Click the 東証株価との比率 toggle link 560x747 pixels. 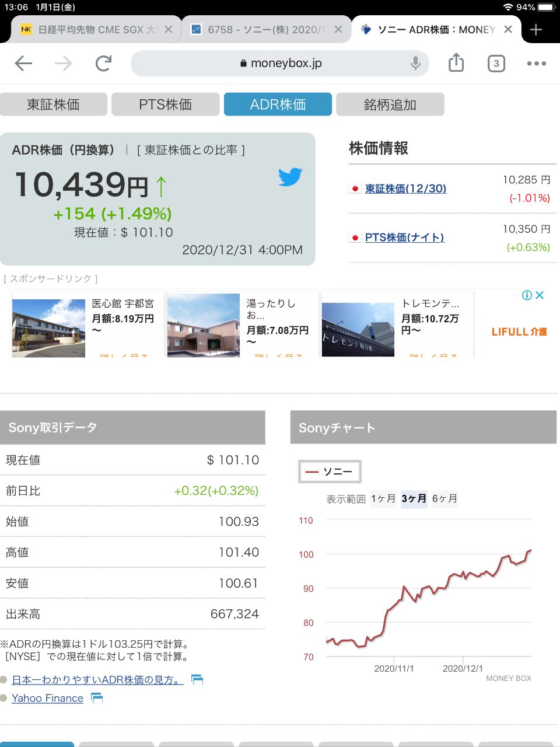pyautogui.click(x=191, y=150)
